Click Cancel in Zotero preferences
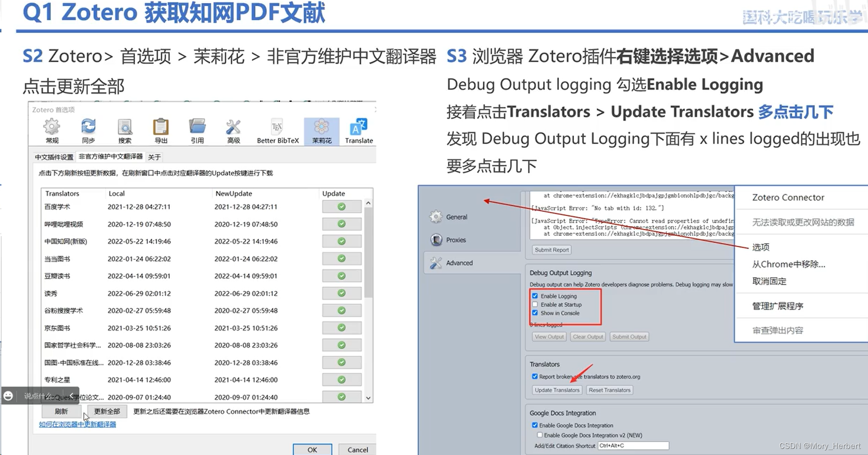The image size is (868, 455). coord(358,449)
